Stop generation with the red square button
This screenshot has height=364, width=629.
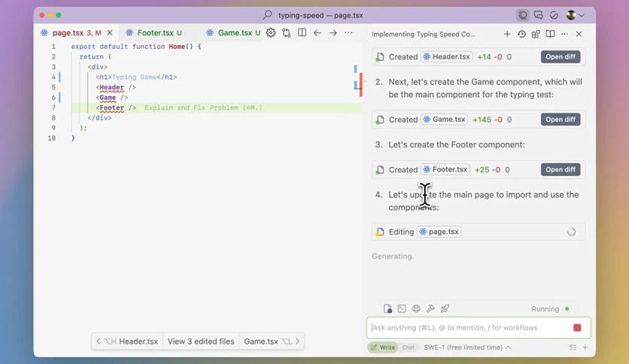pos(577,328)
